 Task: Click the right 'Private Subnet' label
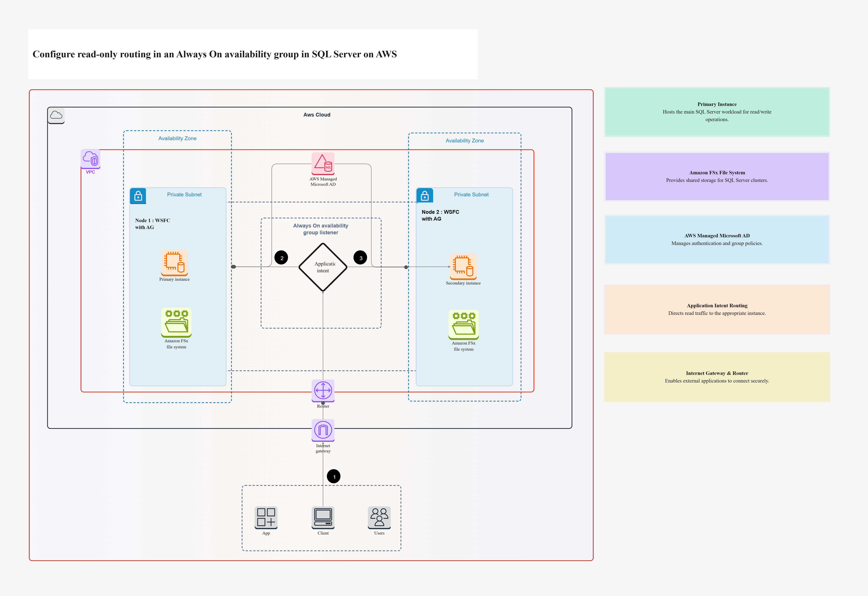click(x=471, y=195)
